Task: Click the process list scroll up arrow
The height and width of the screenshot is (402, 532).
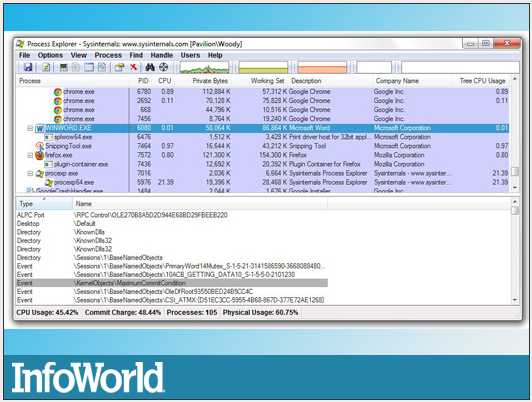Action: [515, 80]
